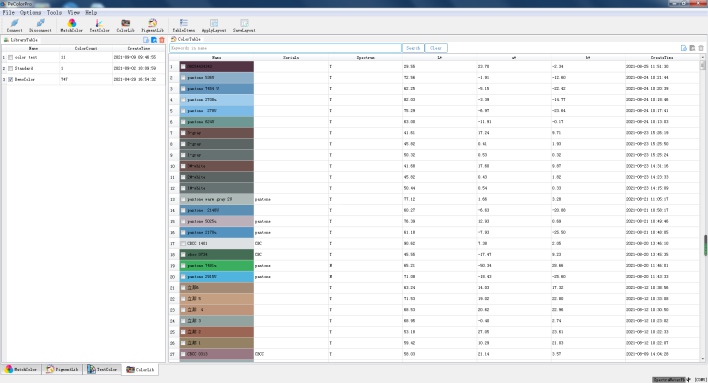Click the scroll-down arrow of ColorTable scrollbar
Viewport: 708px width, 383px height.
coord(702,359)
